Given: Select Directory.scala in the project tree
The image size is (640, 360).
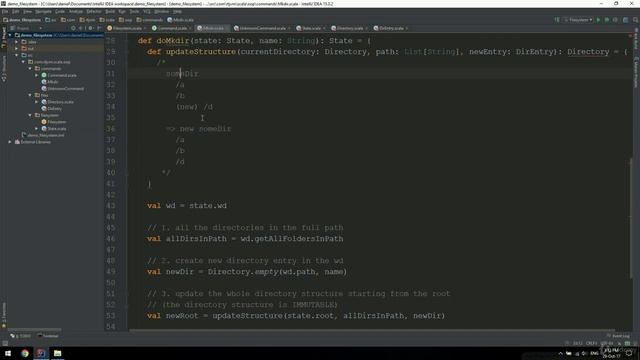Looking at the screenshot, I should [58, 102].
